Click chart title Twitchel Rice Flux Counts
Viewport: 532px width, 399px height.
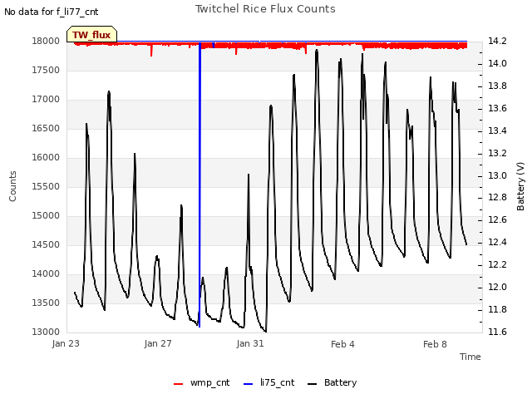pyautogui.click(x=265, y=9)
